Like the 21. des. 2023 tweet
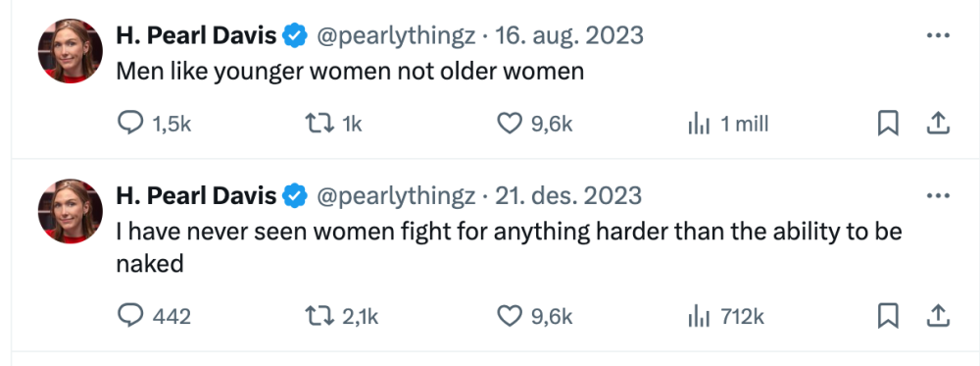Screen dimensions: 980x366 click(x=535, y=316)
